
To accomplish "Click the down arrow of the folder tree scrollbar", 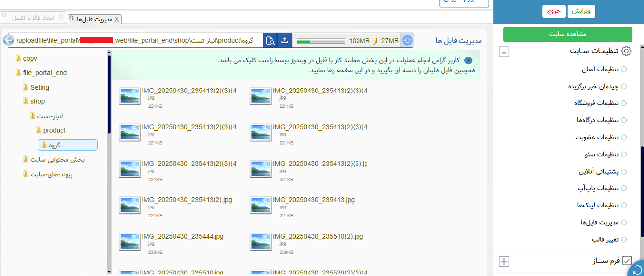I will (109, 272).
